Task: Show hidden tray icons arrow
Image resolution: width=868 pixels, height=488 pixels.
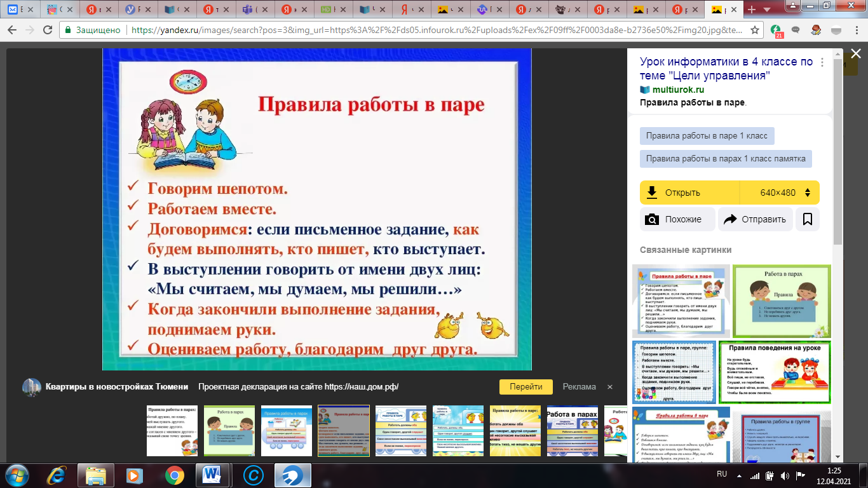Action: 739,475
